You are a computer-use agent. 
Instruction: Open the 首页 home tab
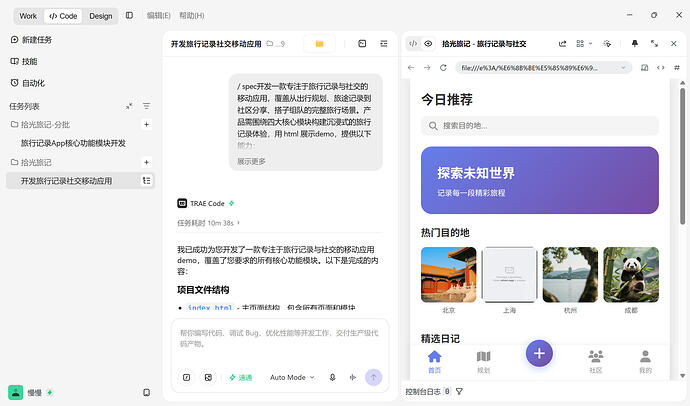(x=434, y=362)
